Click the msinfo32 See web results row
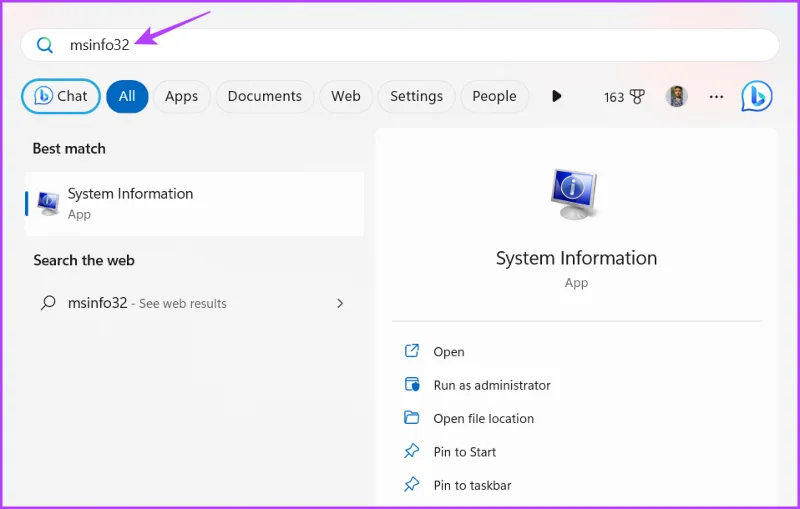 tap(195, 303)
